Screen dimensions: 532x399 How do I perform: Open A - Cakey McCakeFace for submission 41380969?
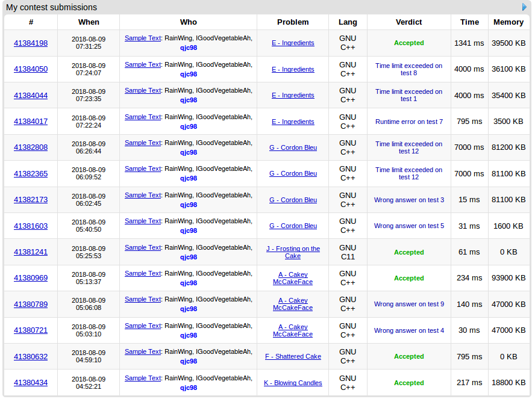pyautogui.click(x=293, y=278)
